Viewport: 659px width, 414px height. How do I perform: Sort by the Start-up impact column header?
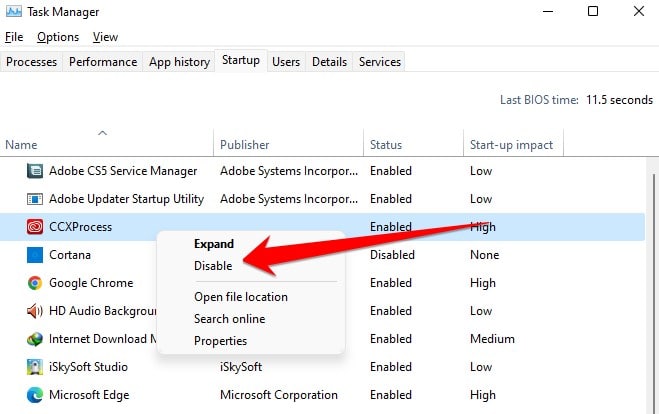(511, 145)
